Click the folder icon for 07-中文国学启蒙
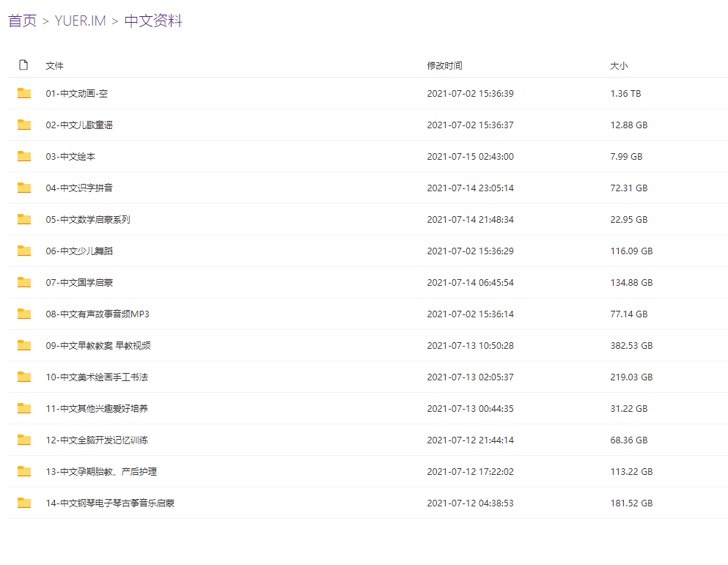 [x=24, y=282]
